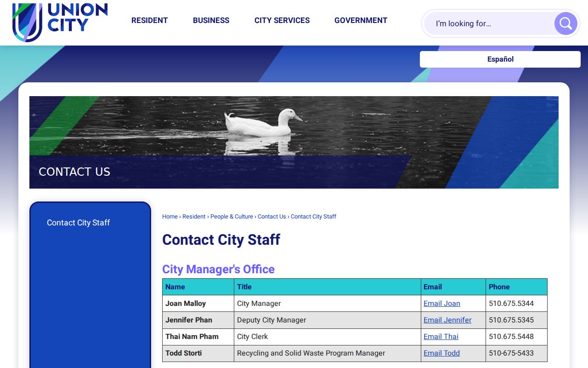This screenshot has height=368, width=588.
Task: Click the Deputy City Manager title cell
Action: tap(328, 320)
